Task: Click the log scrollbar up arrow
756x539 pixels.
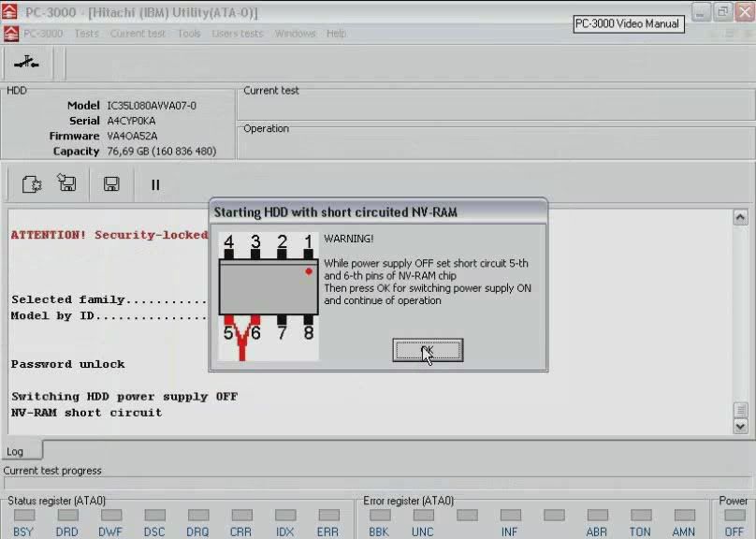Action: [x=741, y=217]
